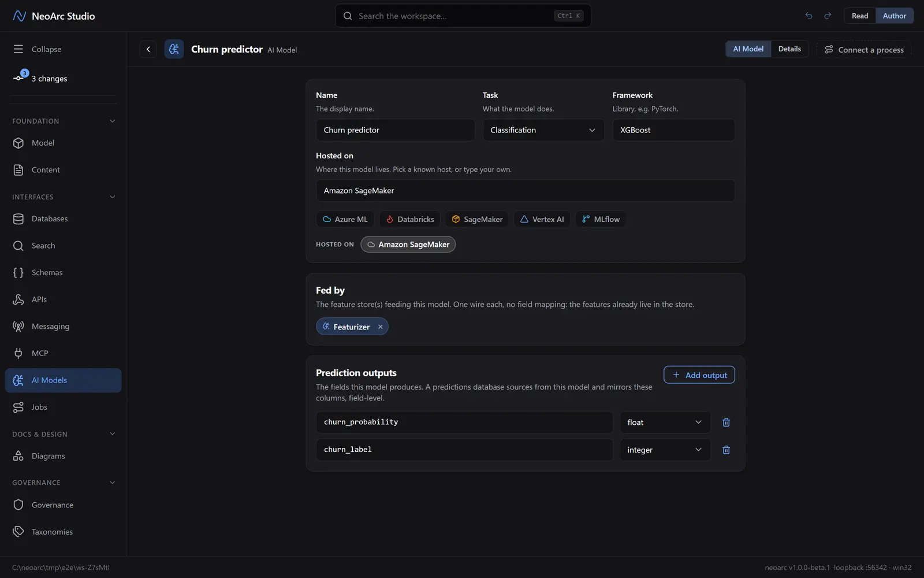Click the MCP plug icon
The width and height of the screenshot is (924, 578).
click(x=18, y=353)
